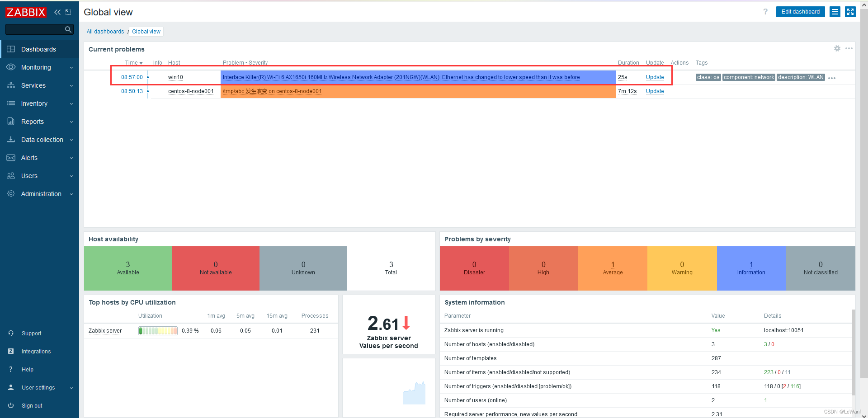868x418 pixels.
Task: Click the 08:50:13 problem time link
Action: (132, 91)
